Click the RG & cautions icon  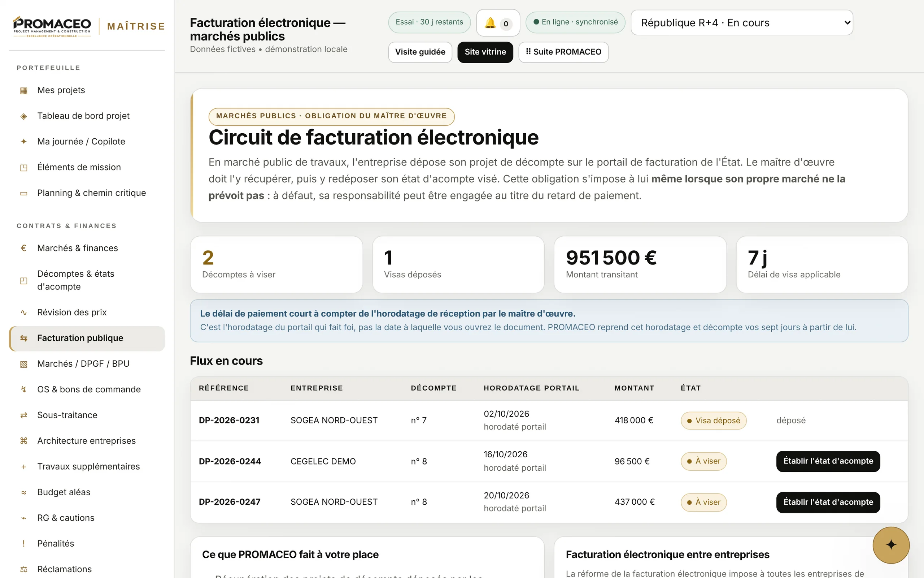(x=24, y=518)
